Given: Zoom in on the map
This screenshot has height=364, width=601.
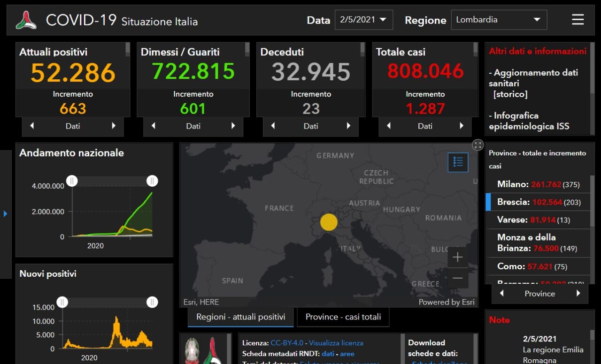Looking at the screenshot, I should tap(457, 257).
